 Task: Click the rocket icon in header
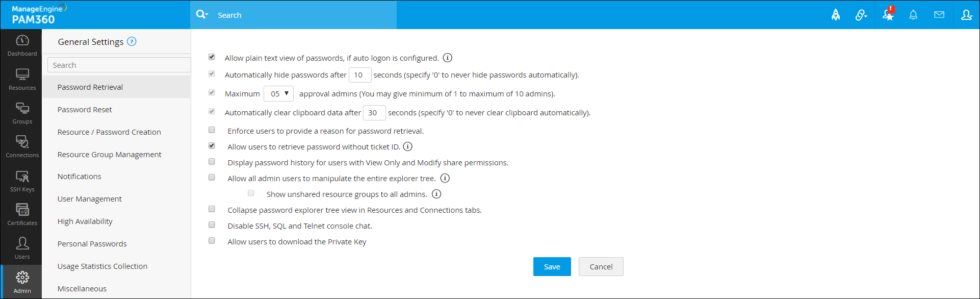click(x=836, y=15)
